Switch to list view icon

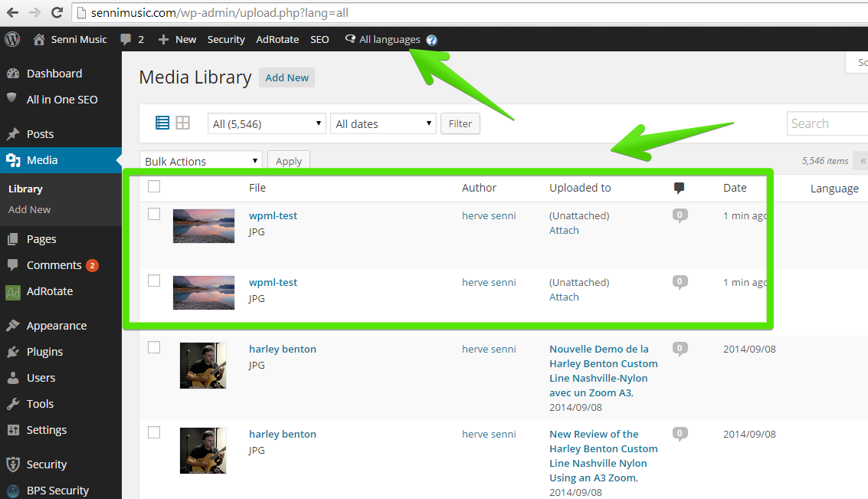(162, 123)
